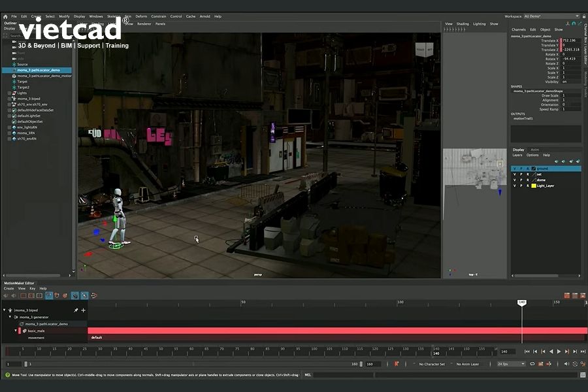Collapse the basic_male row
588x392 pixels.
pyautogui.click(x=16, y=331)
